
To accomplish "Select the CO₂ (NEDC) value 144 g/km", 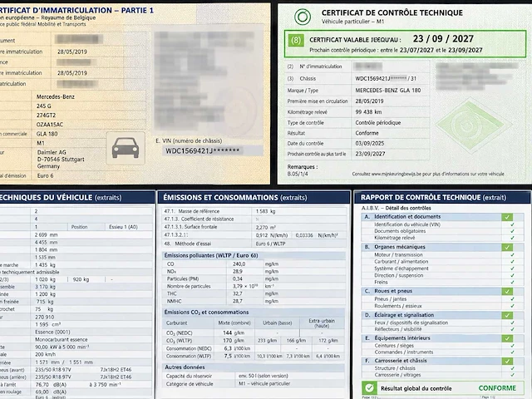I will click(234, 332).
